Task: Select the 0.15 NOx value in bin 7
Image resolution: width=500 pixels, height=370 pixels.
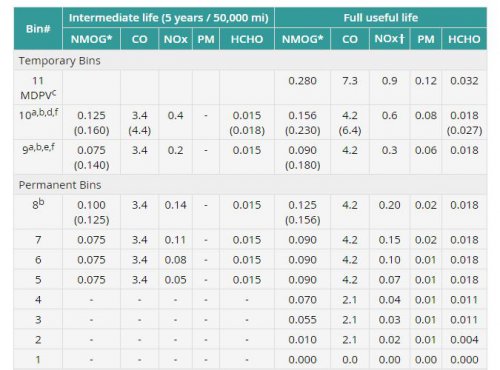Action: [x=390, y=240]
